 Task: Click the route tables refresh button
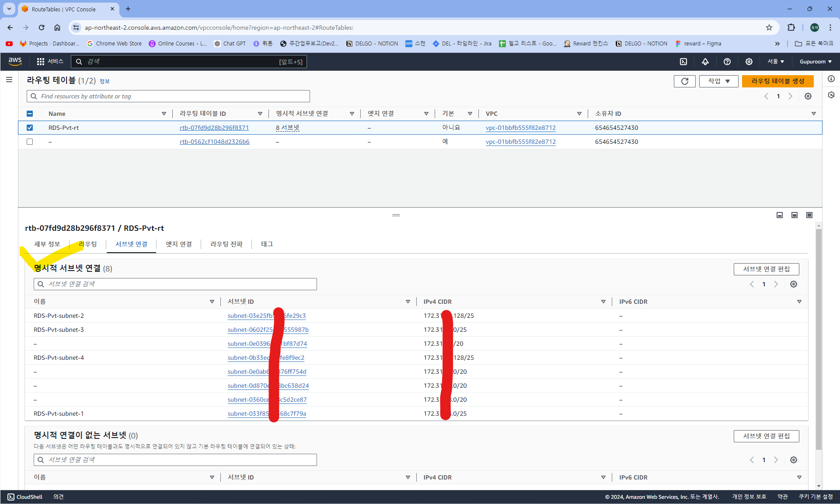[x=684, y=81]
